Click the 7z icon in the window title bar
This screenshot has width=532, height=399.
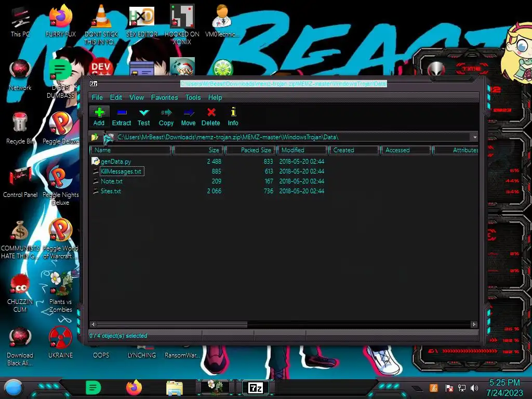pos(94,84)
